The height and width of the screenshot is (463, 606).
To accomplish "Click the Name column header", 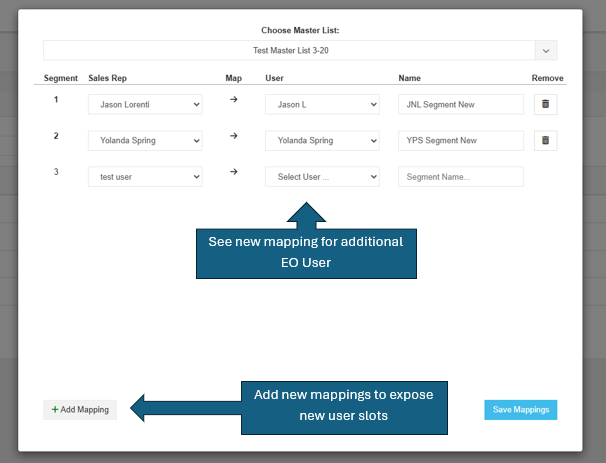I will (409, 78).
